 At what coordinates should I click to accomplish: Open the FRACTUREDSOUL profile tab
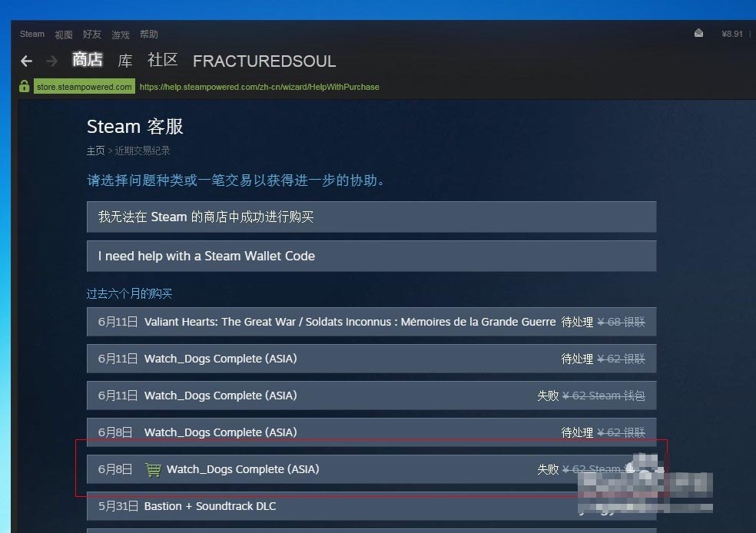[264, 61]
